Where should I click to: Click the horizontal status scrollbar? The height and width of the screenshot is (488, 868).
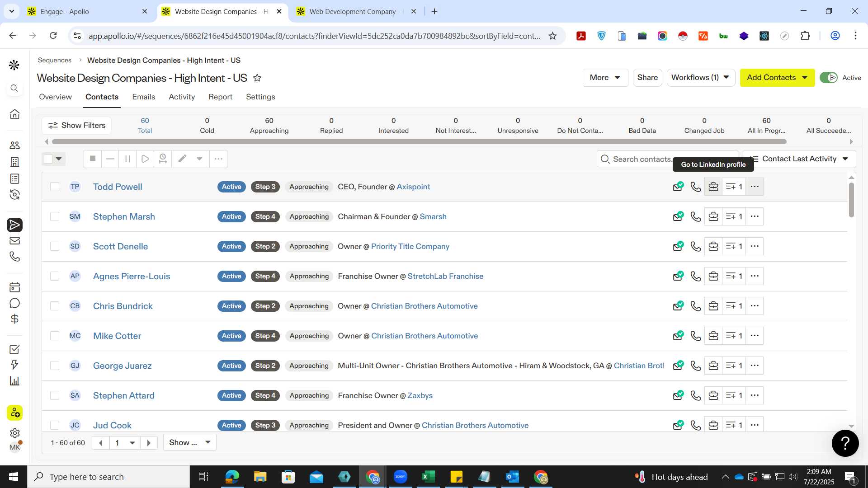pyautogui.click(x=419, y=142)
